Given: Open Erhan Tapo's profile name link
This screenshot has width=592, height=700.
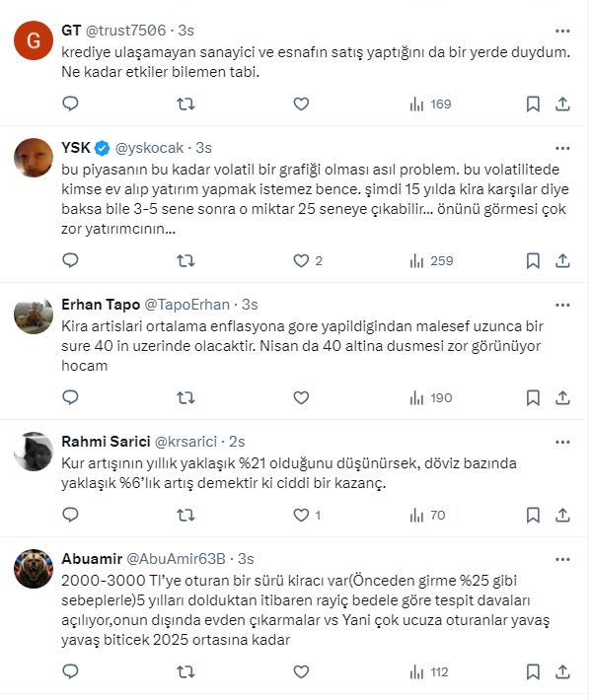Looking at the screenshot, I should click(101, 305).
